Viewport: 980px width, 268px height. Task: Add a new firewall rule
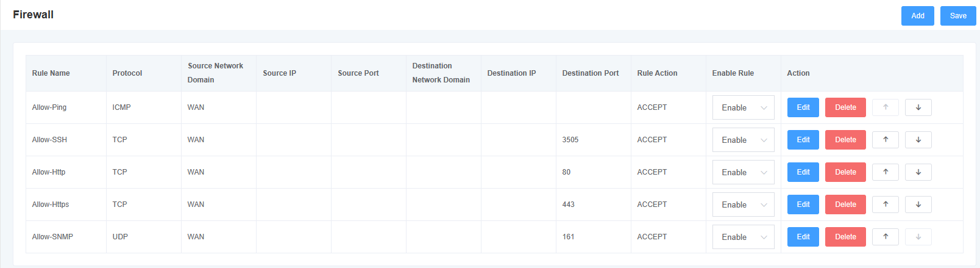point(918,16)
